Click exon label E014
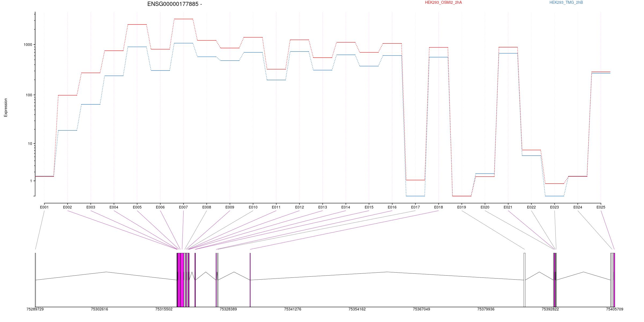The height and width of the screenshot is (322, 644). pos(346,207)
